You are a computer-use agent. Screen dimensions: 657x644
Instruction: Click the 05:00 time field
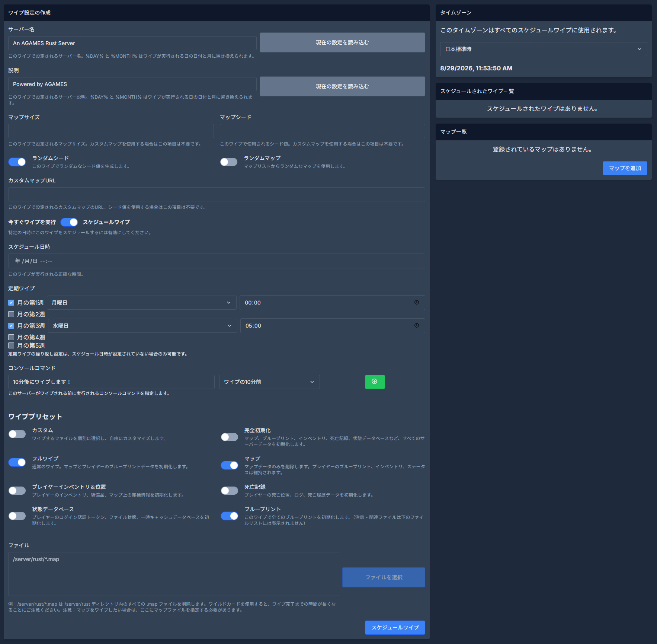pyautogui.click(x=333, y=326)
